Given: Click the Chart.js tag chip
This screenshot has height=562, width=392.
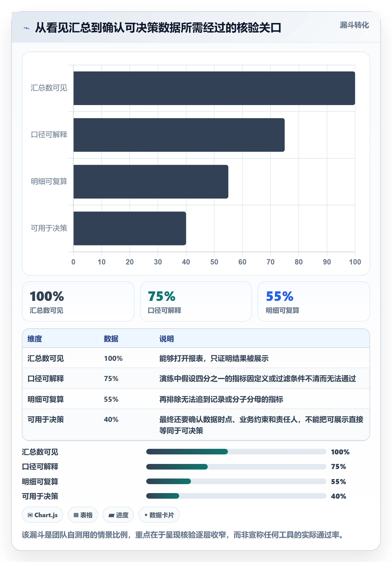Looking at the screenshot, I should (x=43, y=515).
